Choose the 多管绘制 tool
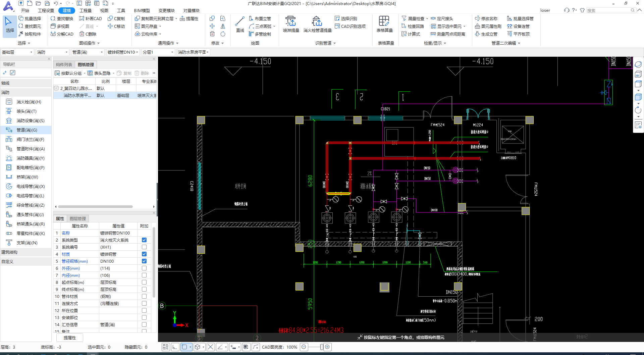Image resolution: width=644 pixels, height=355 pixels. (260, 34)
